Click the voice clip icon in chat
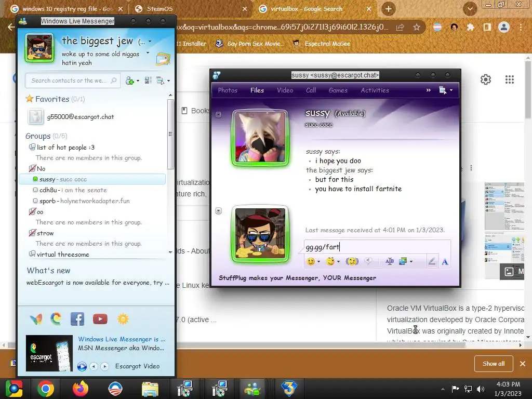 [368, 261]
